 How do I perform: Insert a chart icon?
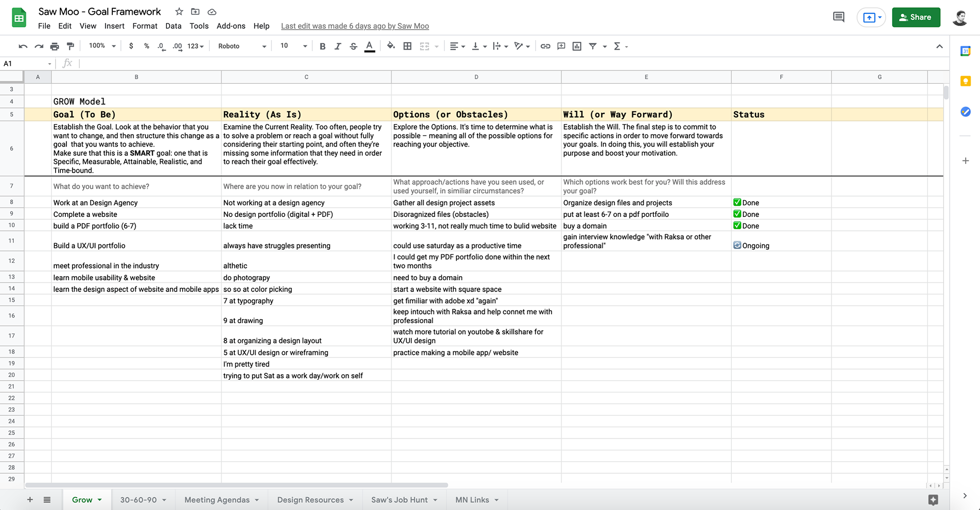[577, 46]
